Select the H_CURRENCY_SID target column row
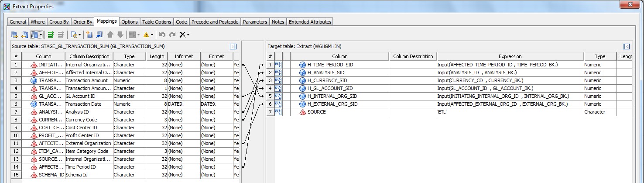The image size is (644, 183). tap(327, 80)
